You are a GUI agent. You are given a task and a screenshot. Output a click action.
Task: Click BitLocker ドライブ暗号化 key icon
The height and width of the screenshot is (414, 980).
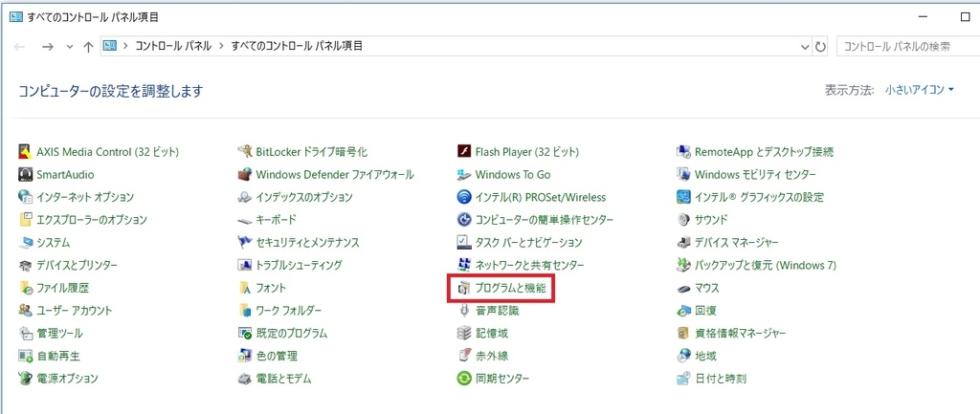pyautogui.click(x=244, y=152)
